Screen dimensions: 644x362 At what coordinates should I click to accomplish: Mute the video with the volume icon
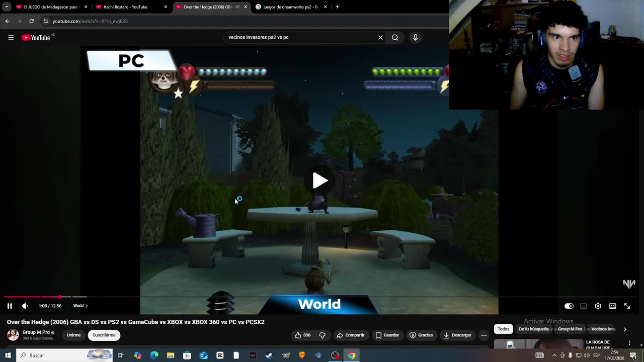click(x=25, y=306)
